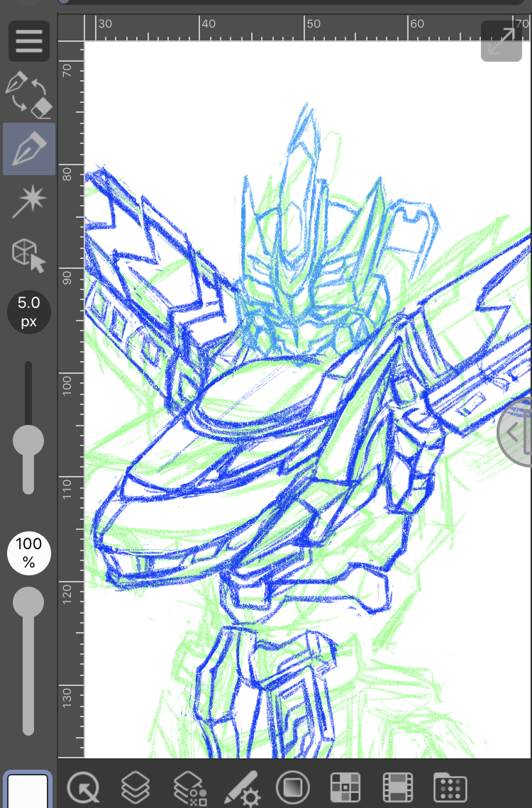Open the Layer Property palette
The height and width of the screenshot is (808, 532).
click(189, 788)
